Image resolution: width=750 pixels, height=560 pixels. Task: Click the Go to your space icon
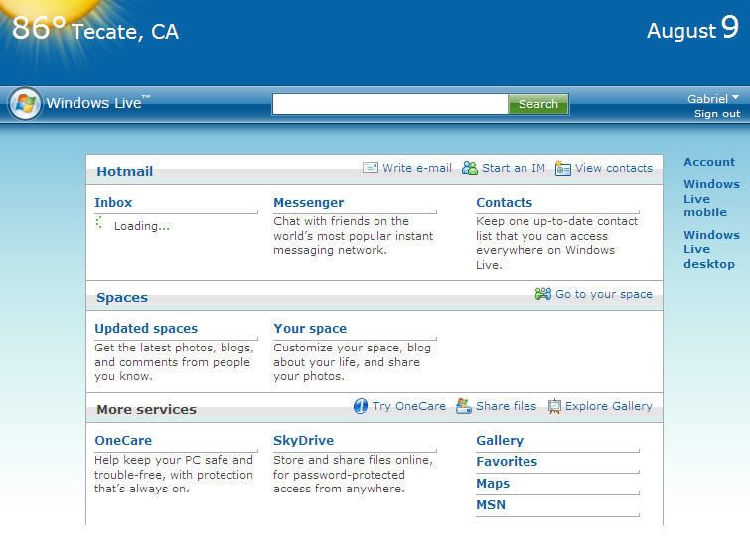(543, 294)
